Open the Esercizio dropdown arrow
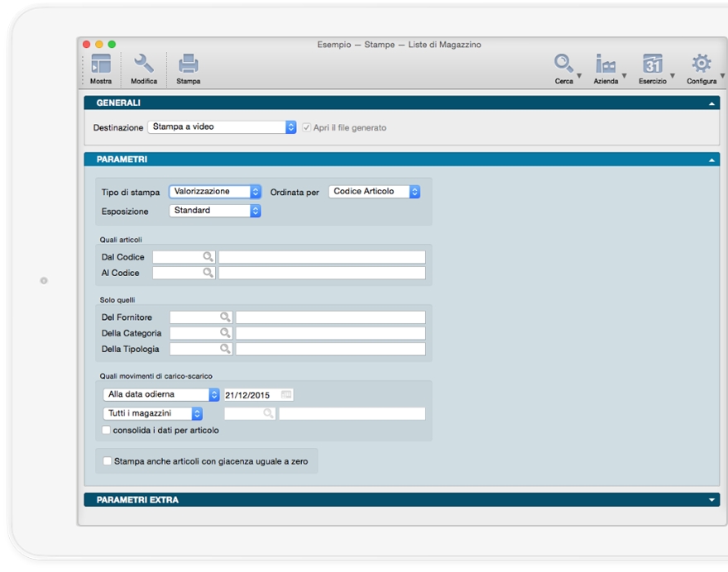Screen dimensions: 728x572 [672, 75]
